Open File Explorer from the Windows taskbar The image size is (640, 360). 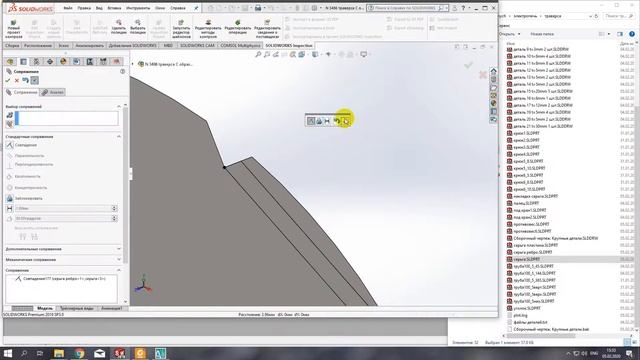pyautogui.click(x=59, y=353)
